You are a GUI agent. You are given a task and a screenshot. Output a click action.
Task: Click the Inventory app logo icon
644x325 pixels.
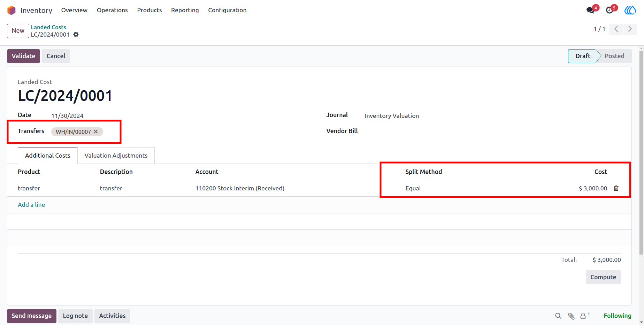11,10
